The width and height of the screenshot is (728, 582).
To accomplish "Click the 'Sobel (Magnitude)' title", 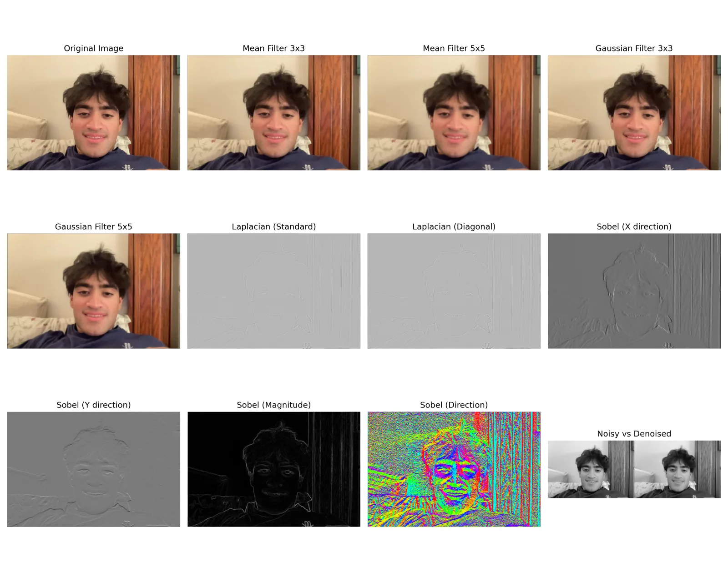I will click(x=274, y=405).
